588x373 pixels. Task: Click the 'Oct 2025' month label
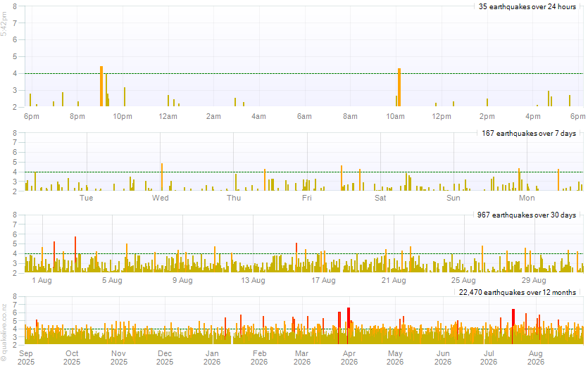(72, 358)
